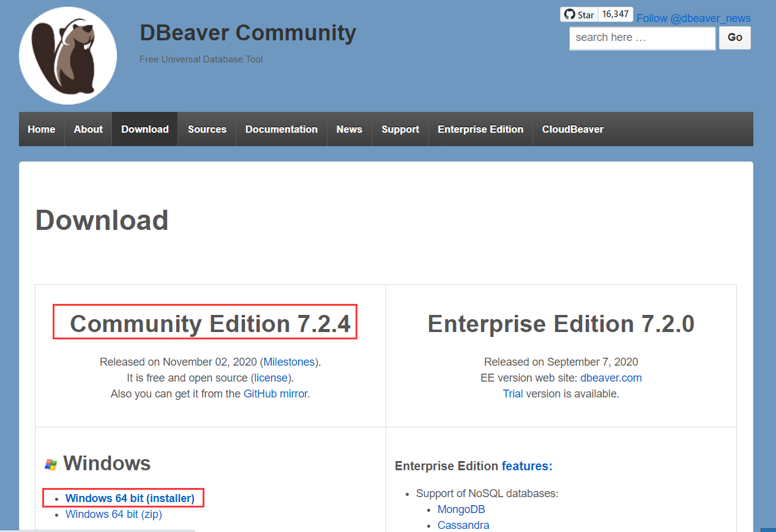Click the GitHub octocat icon on Star button
776x532 pixels.
[570, 14]
